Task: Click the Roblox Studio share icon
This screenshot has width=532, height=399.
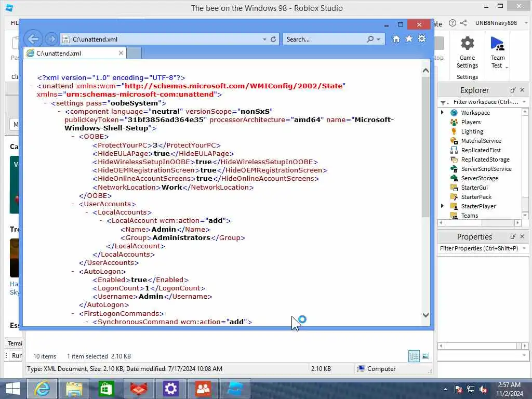Action: pyautogui.click(x=463, y=23)
